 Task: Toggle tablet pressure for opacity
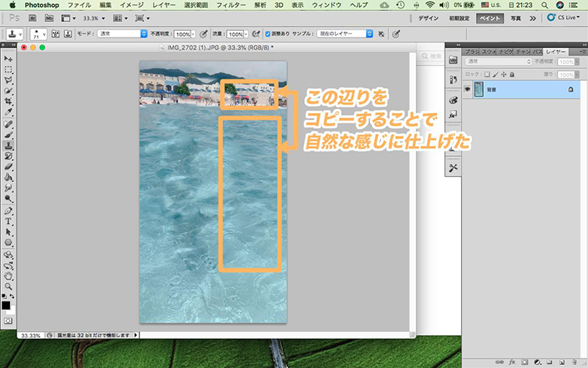[x=203, y=35]
